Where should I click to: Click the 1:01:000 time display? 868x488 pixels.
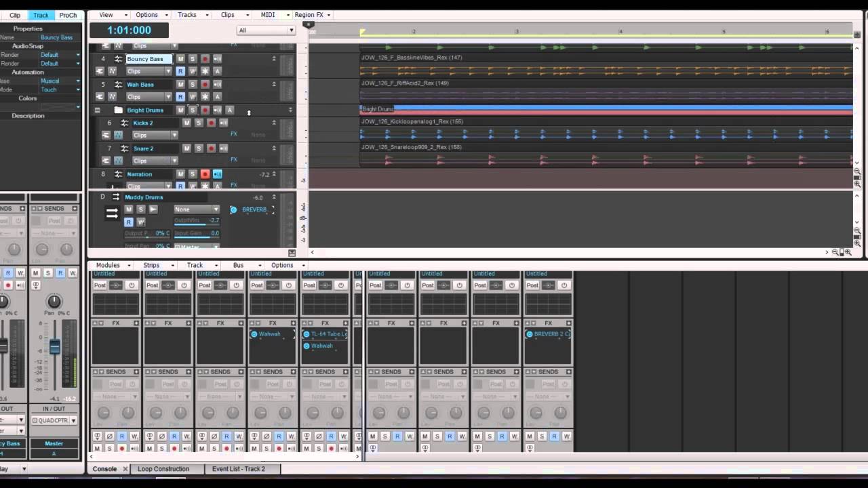pyautogui.click(x=129, y=30)
